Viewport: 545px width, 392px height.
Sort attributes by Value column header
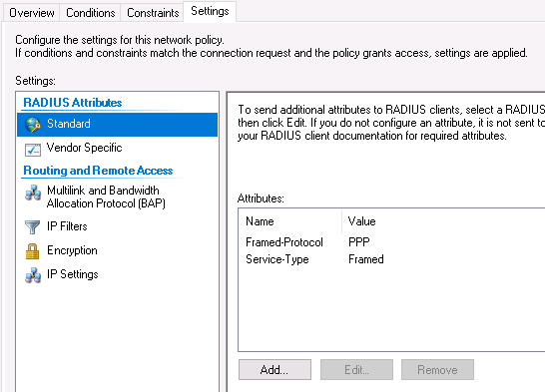tap(443, 221)
